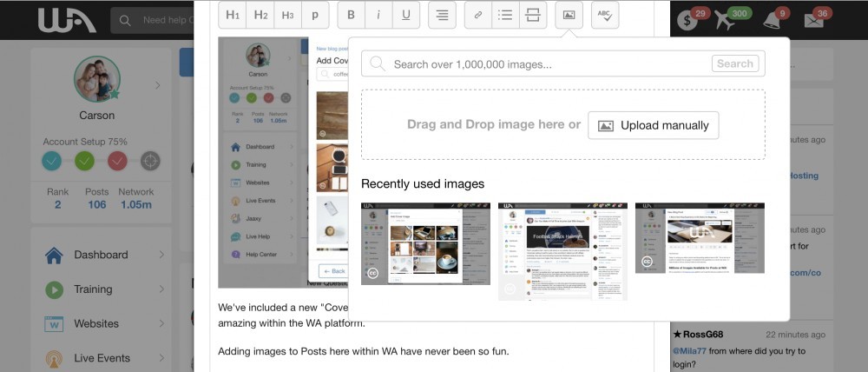Screen dimensions: 868x372
Task: Click the Training play icon
Action: [x=54, y=289]
